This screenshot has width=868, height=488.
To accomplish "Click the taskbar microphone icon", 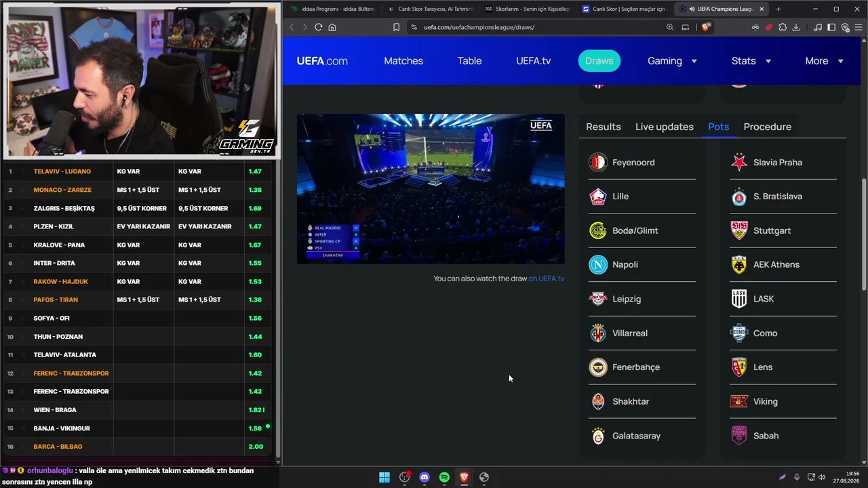I will 797,477.
